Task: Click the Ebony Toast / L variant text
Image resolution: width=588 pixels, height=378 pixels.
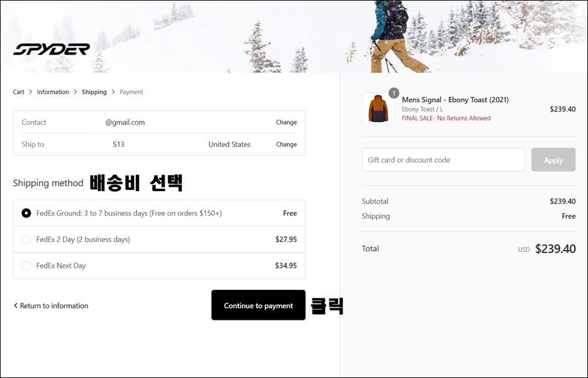Action: 423,109
